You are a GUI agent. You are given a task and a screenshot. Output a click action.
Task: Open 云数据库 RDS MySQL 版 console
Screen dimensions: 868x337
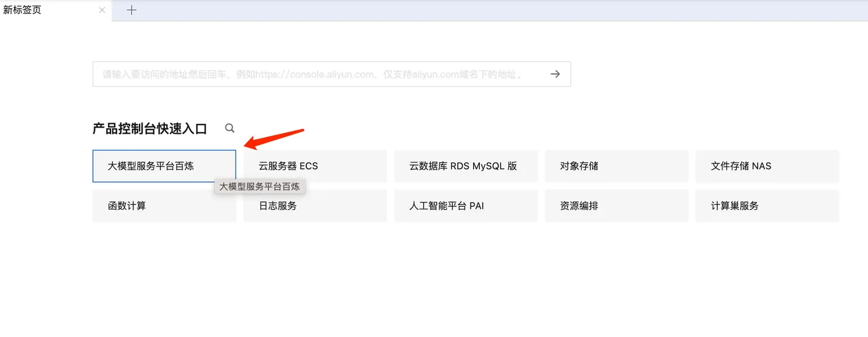point(466,166)
